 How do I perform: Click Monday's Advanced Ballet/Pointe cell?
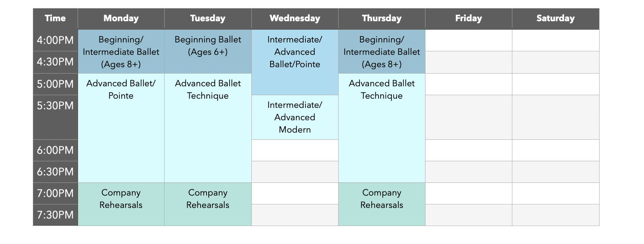tap(121, 128)
